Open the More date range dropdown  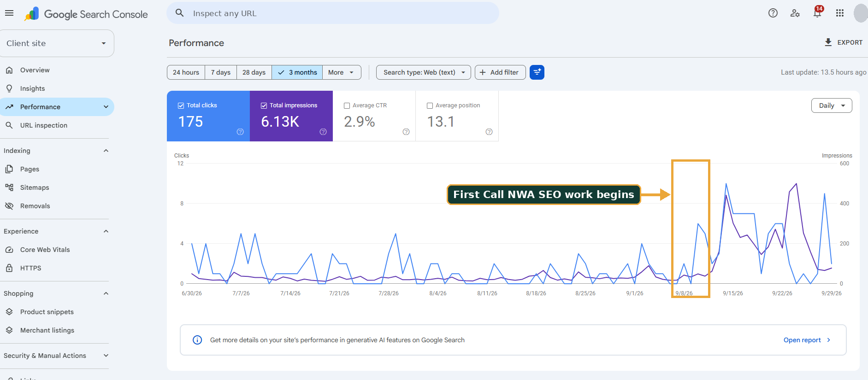[342, 72]
